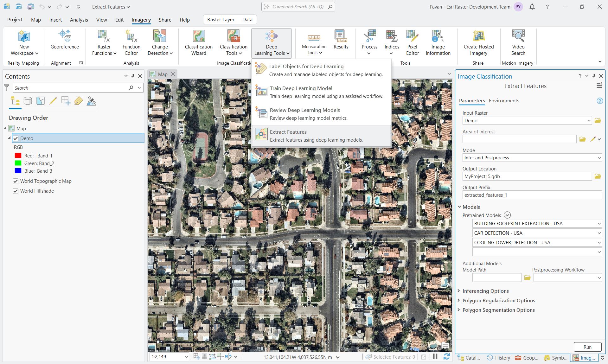Screen dimensions: 608x364
Task: Collapse the Models section
Action: click(x=459, y=207)
